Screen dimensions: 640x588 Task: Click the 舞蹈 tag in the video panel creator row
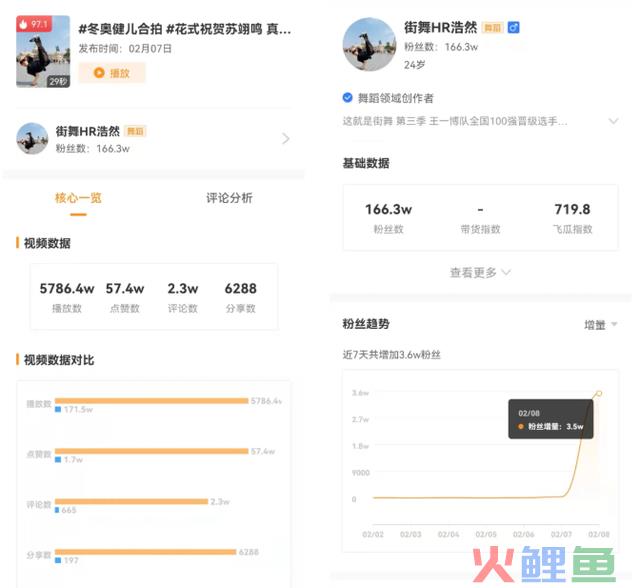(x=135, y=131)
